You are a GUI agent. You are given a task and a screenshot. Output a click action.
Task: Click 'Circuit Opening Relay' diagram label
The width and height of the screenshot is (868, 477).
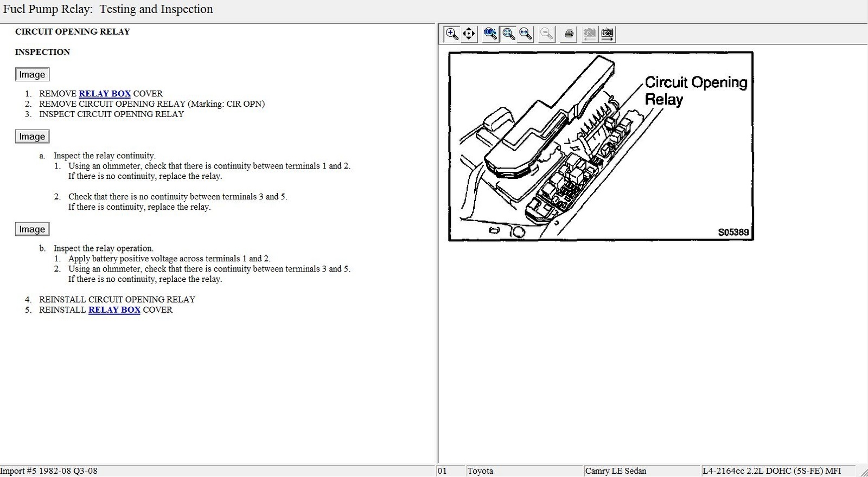coord(695,91)
